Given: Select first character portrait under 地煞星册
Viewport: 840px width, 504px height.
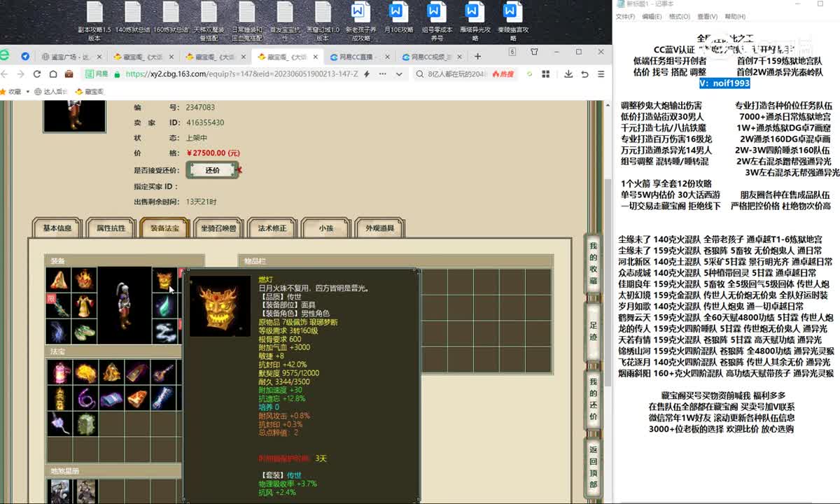Looking at the screenshot, I should tap(61, 491).
